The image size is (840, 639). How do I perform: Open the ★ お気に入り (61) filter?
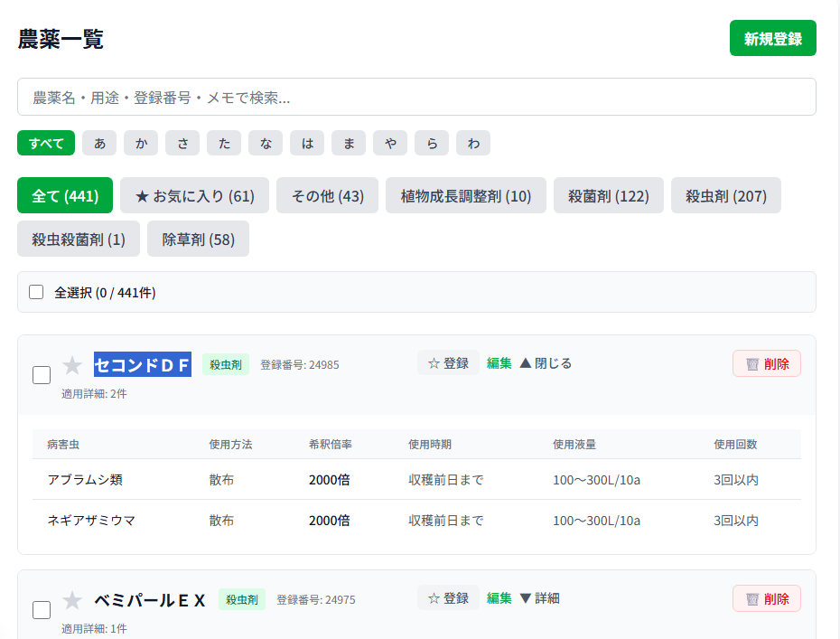(194, 195)
